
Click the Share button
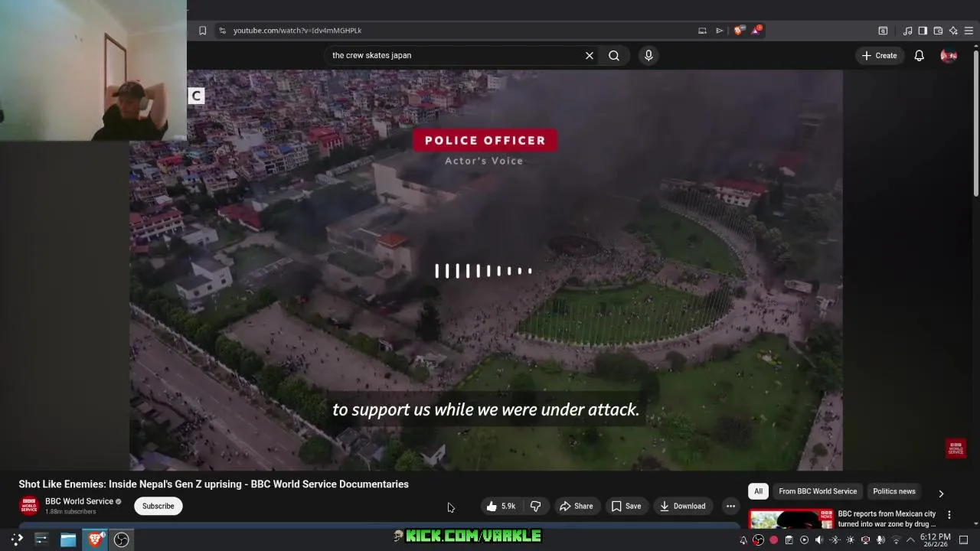tap(577, 506)
